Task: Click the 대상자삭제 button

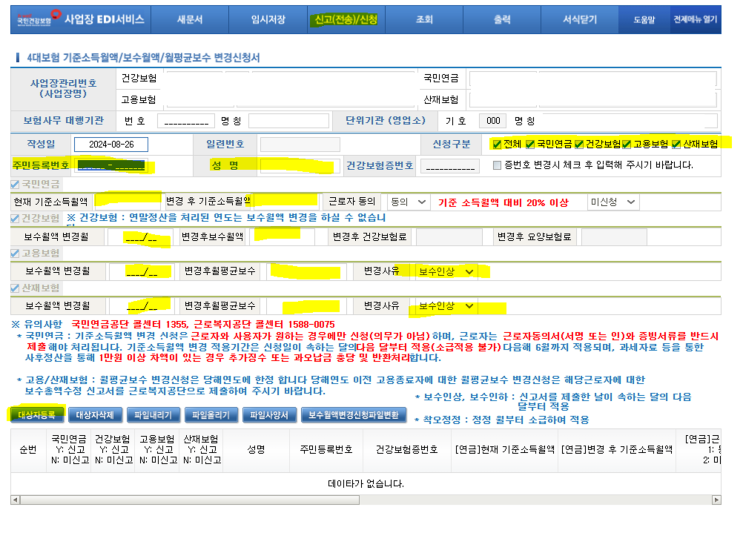Action: click(x=95, y=415)
